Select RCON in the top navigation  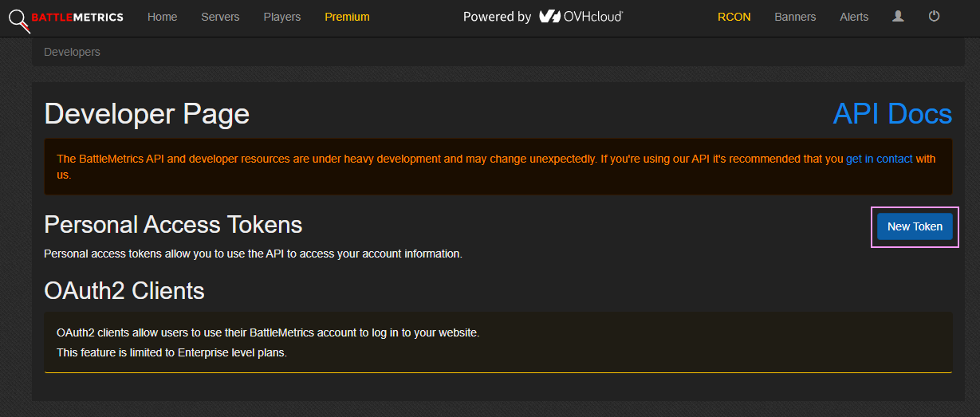[x=734, y=17]
